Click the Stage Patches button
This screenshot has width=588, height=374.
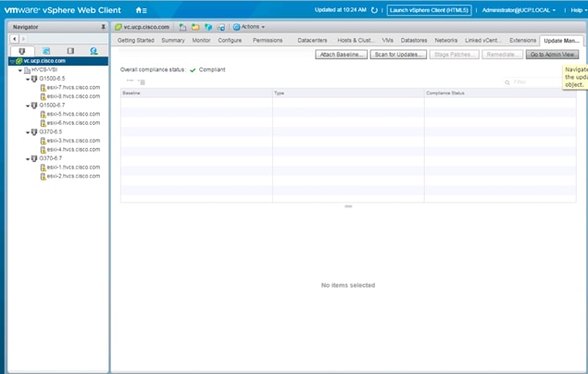tap(454, 55)
